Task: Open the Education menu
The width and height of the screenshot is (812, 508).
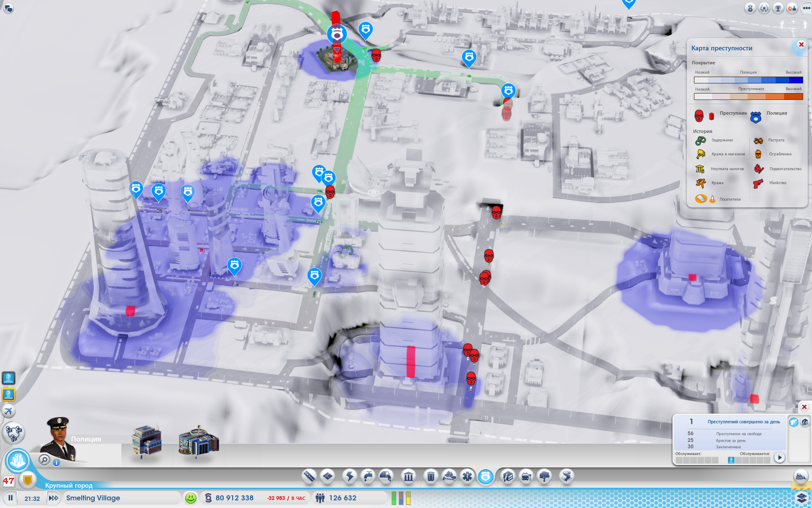Action: 507,477
